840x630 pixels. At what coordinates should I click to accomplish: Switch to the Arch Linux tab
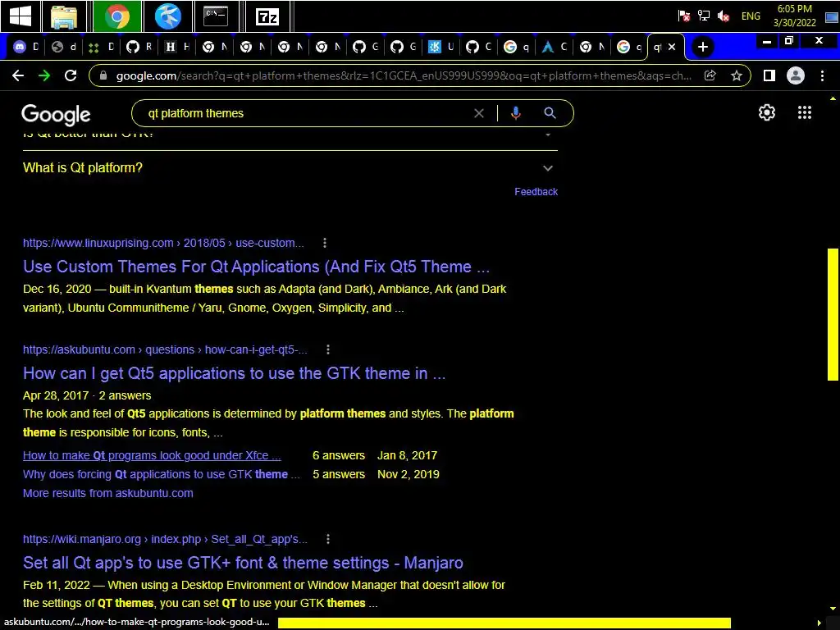pos(554,47)
